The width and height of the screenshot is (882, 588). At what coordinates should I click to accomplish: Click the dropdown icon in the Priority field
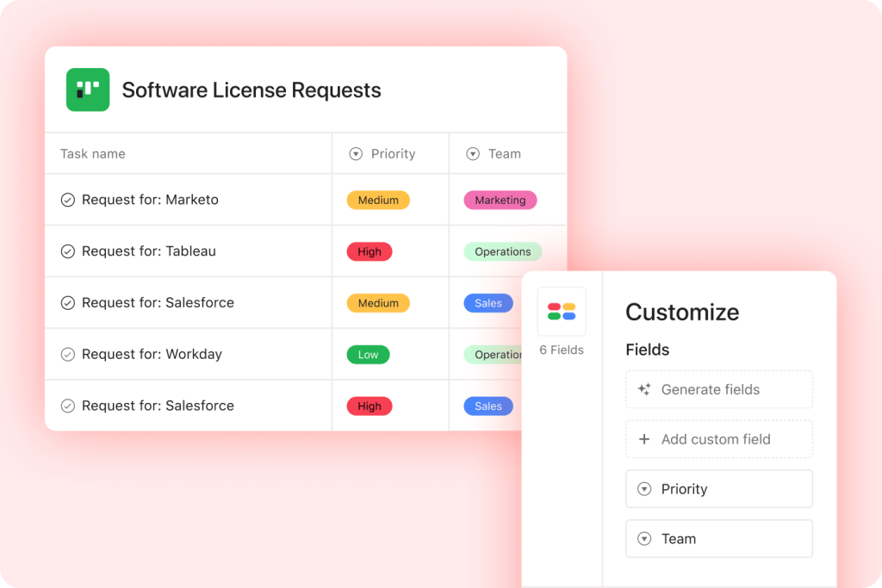[644, 489]
